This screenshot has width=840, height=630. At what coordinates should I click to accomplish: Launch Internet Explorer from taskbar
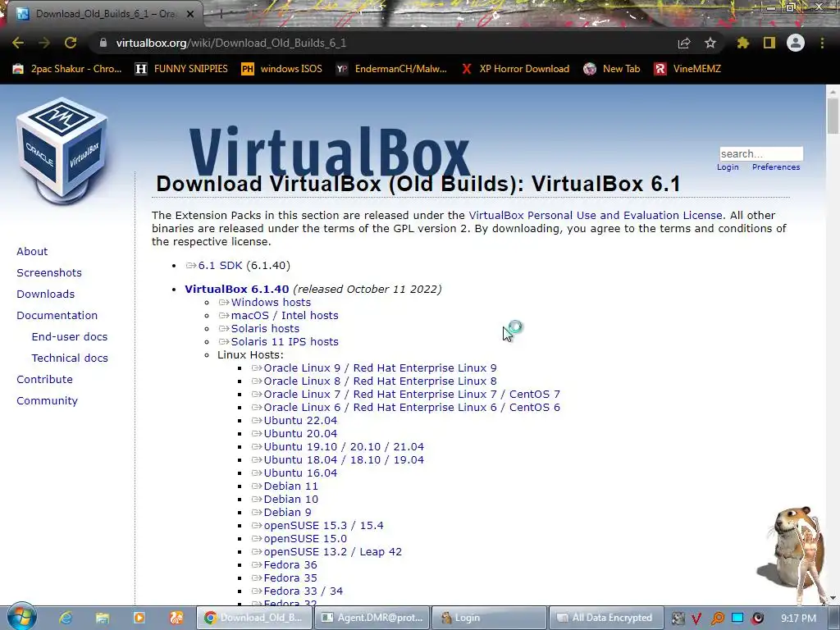tap(66, 618)
